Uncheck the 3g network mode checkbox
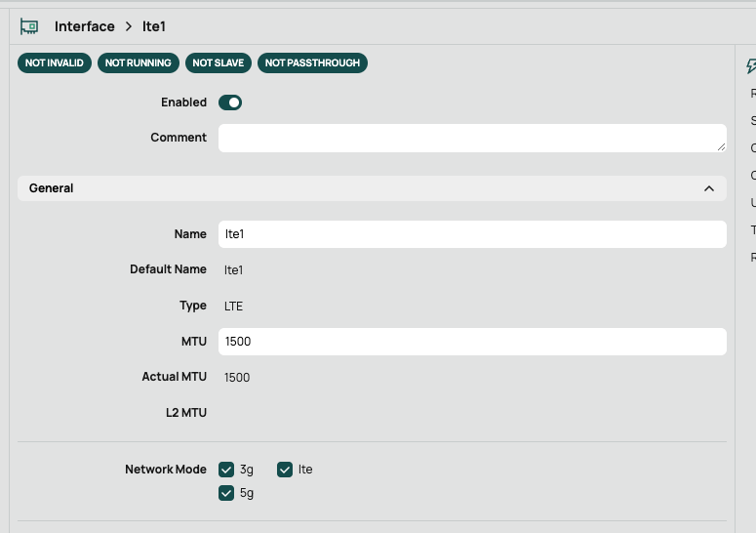 pyautogui.click(x=226, y=470)
